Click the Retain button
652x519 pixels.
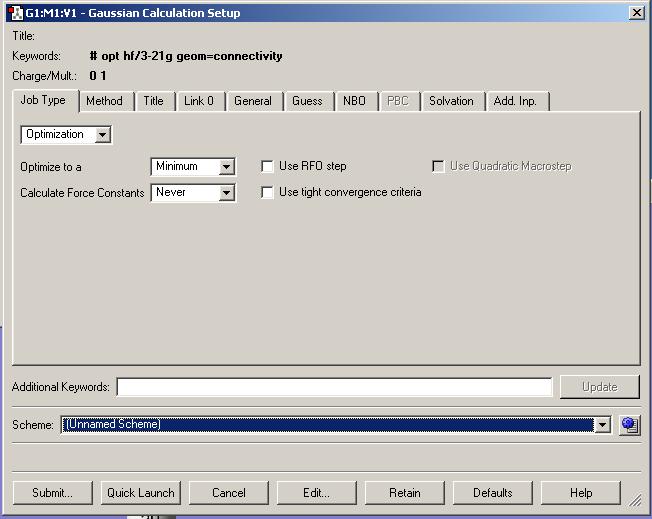(405, 493)
